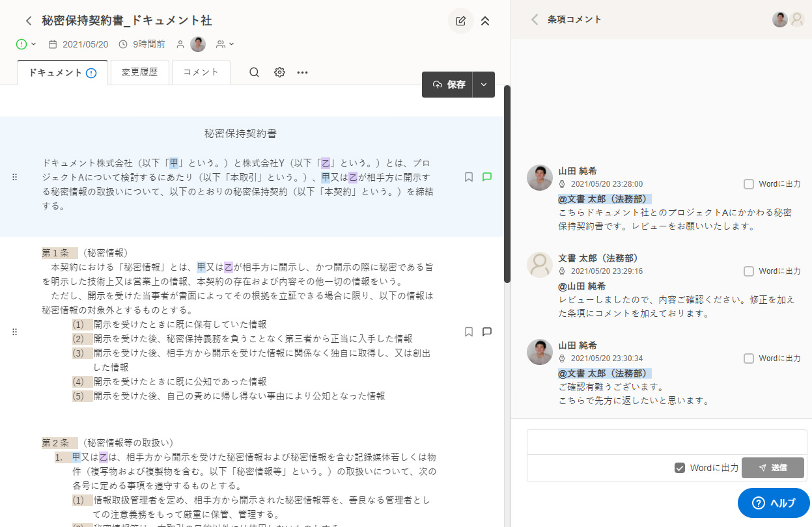The image size is (812, 527).
Task: Send a comment with the 送信 button
Action: pyautogui.click(x=772, y=466)
